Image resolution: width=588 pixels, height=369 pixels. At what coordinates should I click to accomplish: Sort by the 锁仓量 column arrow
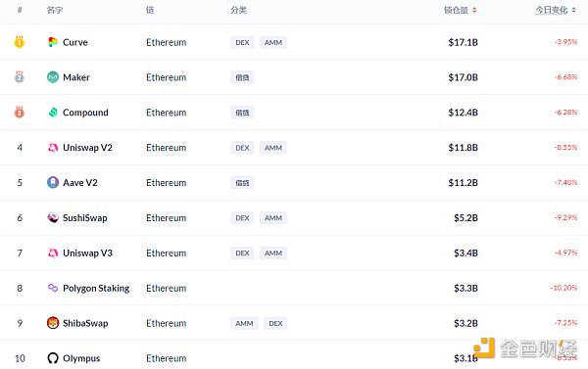474,10
